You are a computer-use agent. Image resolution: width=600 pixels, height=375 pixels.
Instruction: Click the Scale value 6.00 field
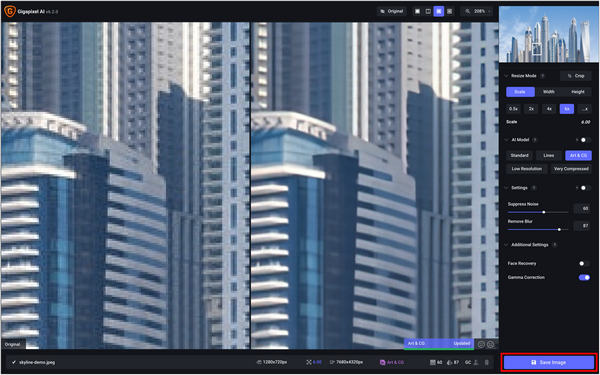click(x=585, y=122)
